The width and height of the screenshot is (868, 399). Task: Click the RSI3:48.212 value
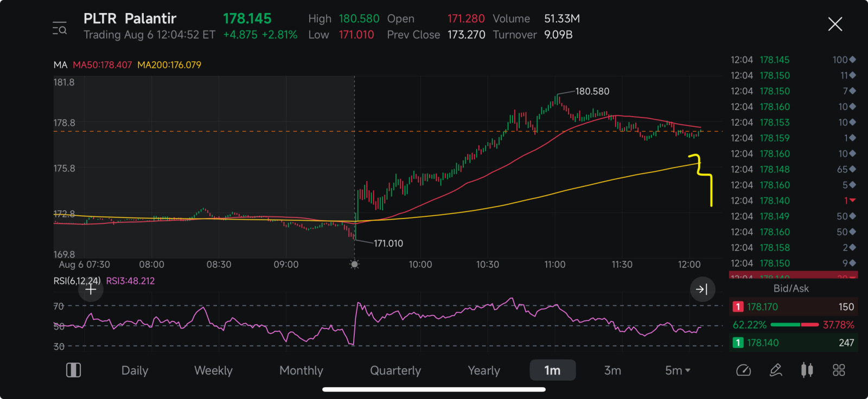tap(130, 281)
